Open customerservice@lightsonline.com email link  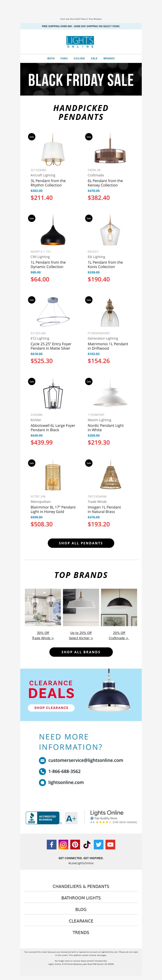86,760
